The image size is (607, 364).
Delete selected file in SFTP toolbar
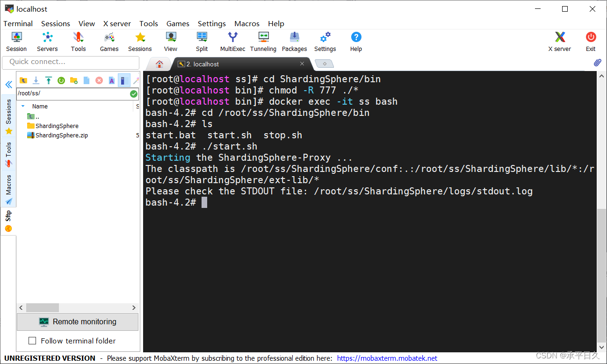click(99, 80)
